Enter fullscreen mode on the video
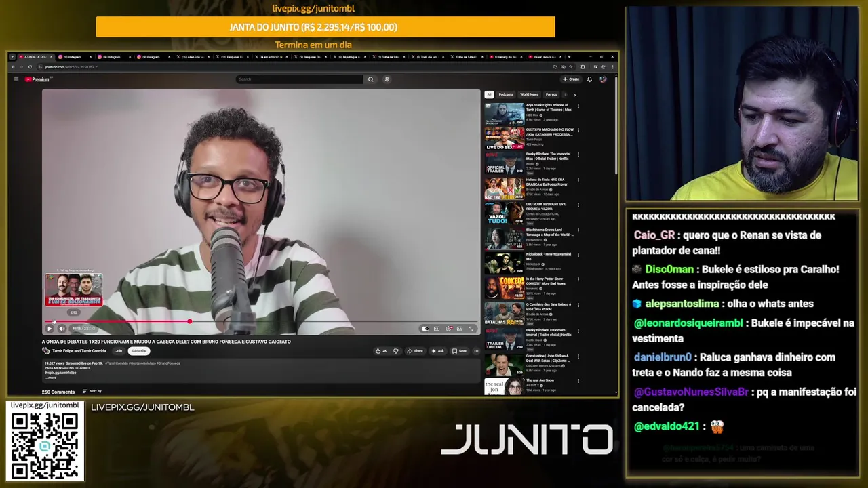The height and width of the screenshot is (488, 868). 471,329
